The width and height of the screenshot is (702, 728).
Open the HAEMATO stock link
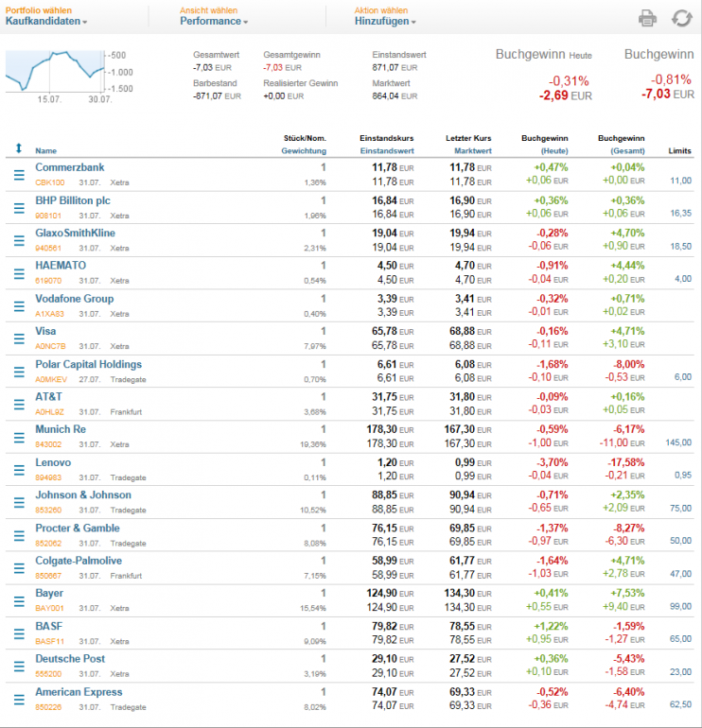pyautogui.click(x=61, y=266)
